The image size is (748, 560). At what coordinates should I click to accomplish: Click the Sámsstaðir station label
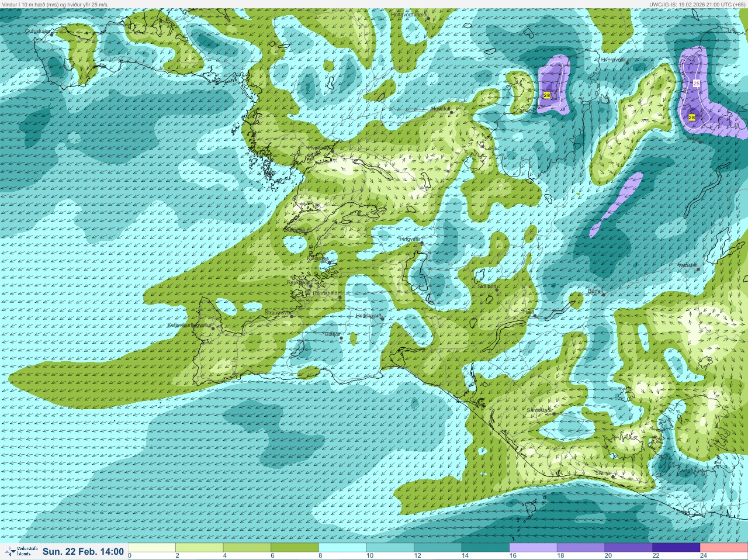[x=539, y=410]
